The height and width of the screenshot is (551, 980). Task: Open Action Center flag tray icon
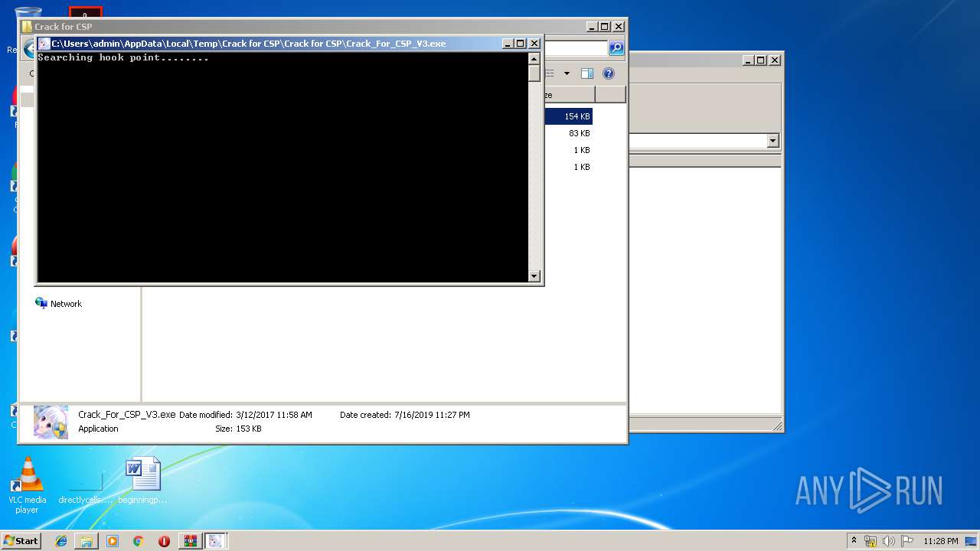[x=907, y=541]
